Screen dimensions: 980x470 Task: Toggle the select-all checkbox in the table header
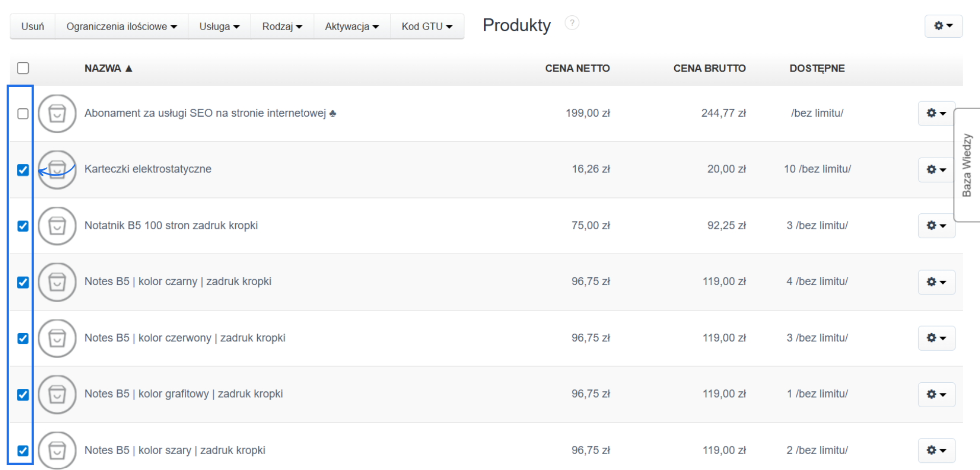pos(23,68)
